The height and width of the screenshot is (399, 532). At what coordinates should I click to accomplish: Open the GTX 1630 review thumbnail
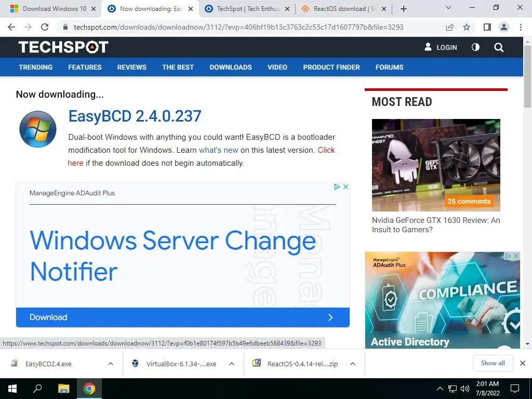coord(436,165)
